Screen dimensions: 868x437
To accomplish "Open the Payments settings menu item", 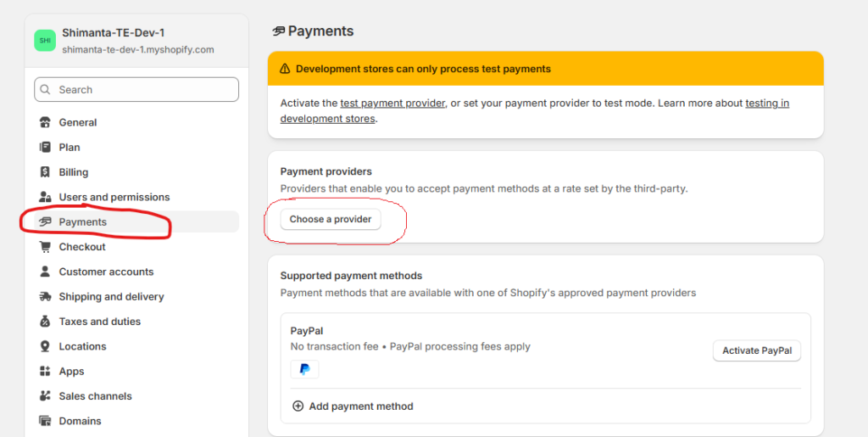I will click(82, 222).
